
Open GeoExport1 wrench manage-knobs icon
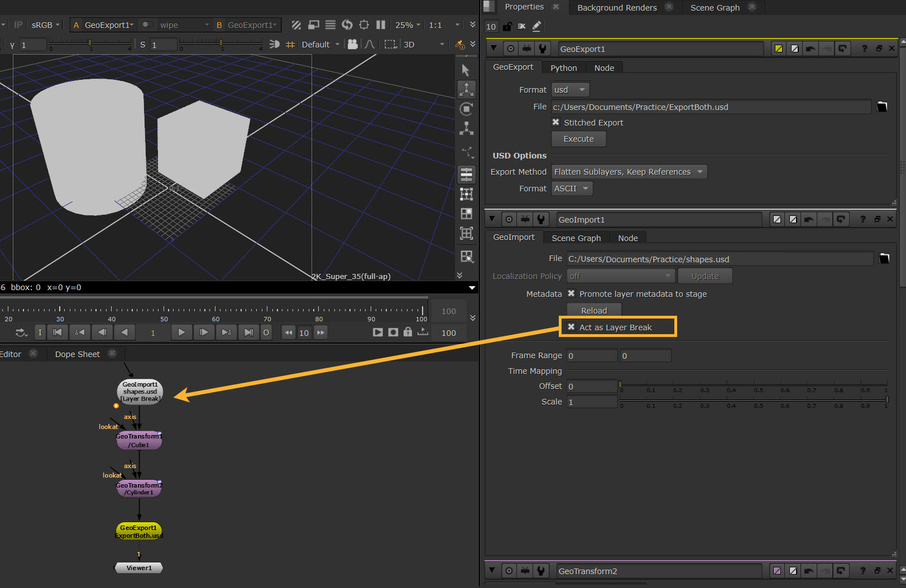click(x=542, y=49)
